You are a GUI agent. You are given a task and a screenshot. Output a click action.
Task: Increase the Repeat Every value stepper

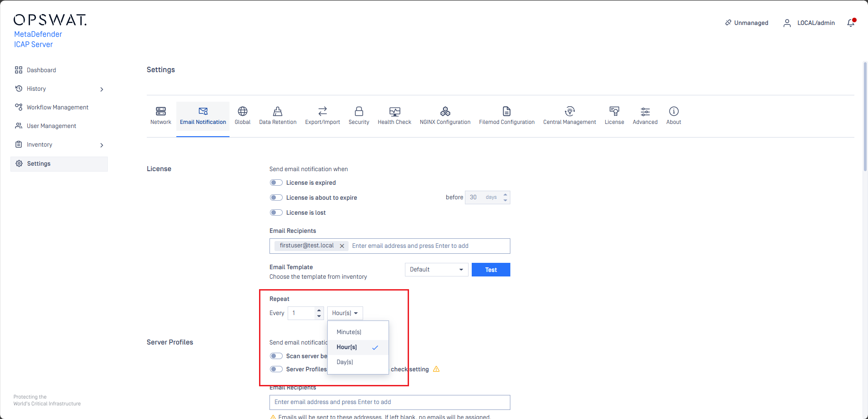click(x=319, y=311)
